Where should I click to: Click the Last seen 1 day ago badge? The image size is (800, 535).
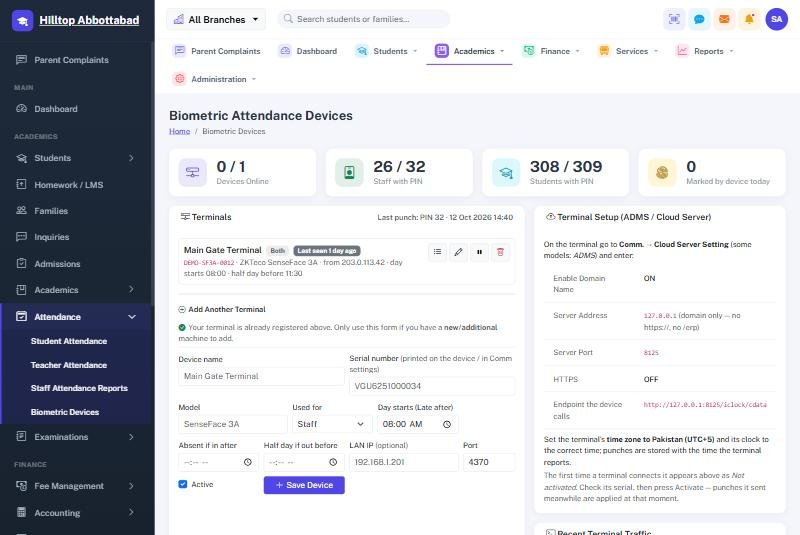(x=327, y=251)
